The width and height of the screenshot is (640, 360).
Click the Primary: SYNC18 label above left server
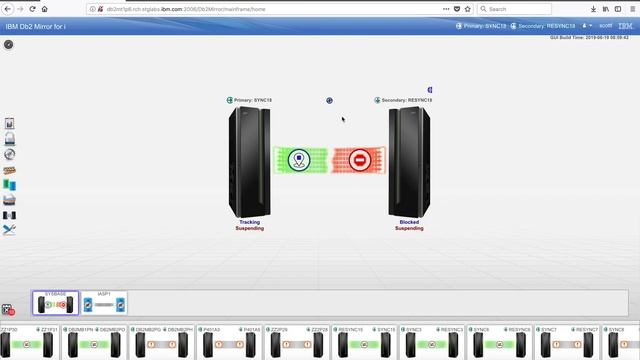(x=249, y=100)
